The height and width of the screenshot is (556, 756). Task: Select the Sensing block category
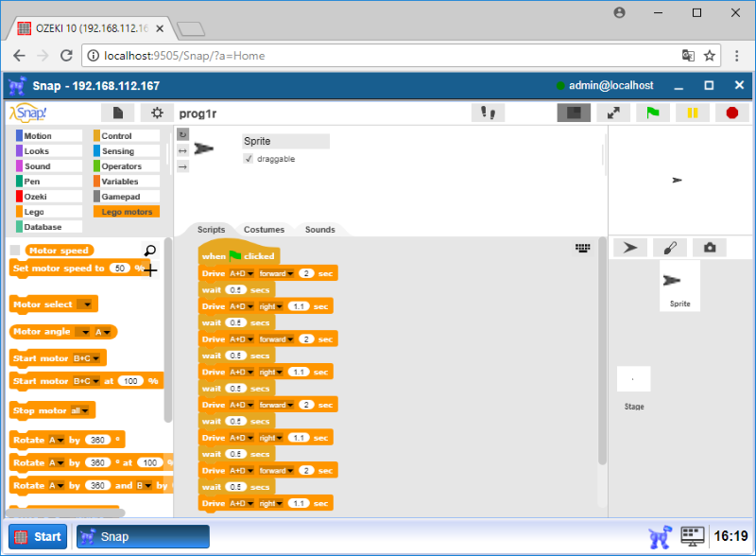tap(127, 151)
